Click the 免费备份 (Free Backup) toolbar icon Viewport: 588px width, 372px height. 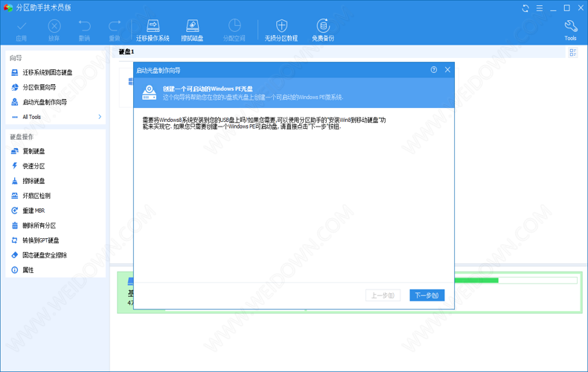click(x=322, y=30)
